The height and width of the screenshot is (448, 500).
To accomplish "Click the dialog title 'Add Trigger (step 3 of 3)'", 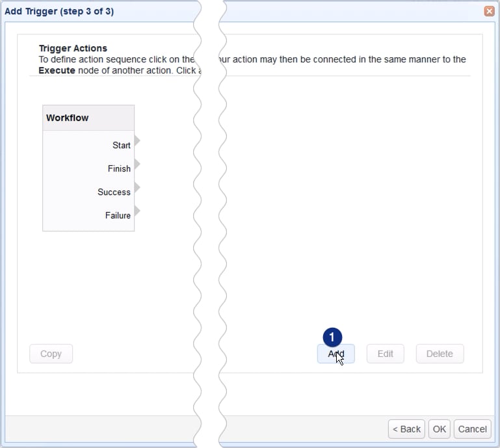I will click(x=59, y=11).
